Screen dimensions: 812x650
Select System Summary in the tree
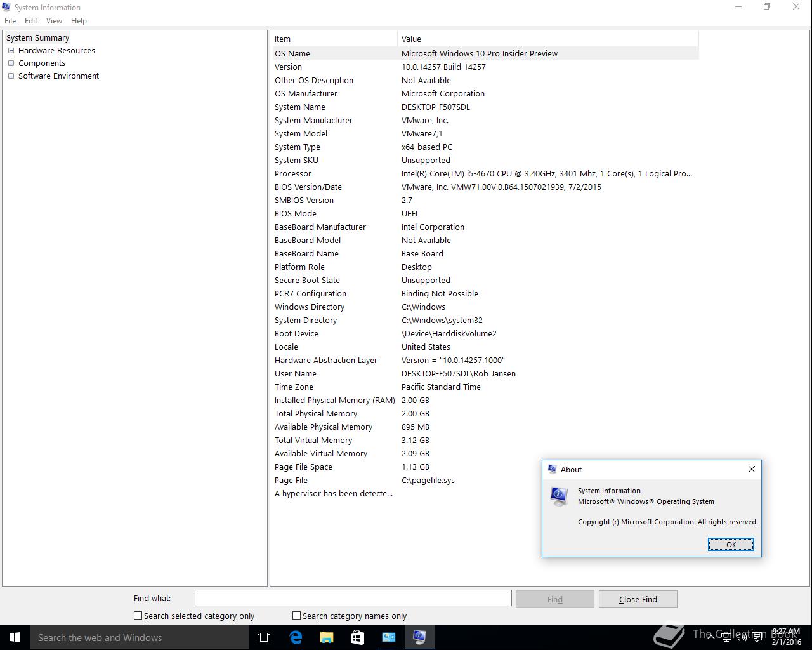click(x=37, y=37)
